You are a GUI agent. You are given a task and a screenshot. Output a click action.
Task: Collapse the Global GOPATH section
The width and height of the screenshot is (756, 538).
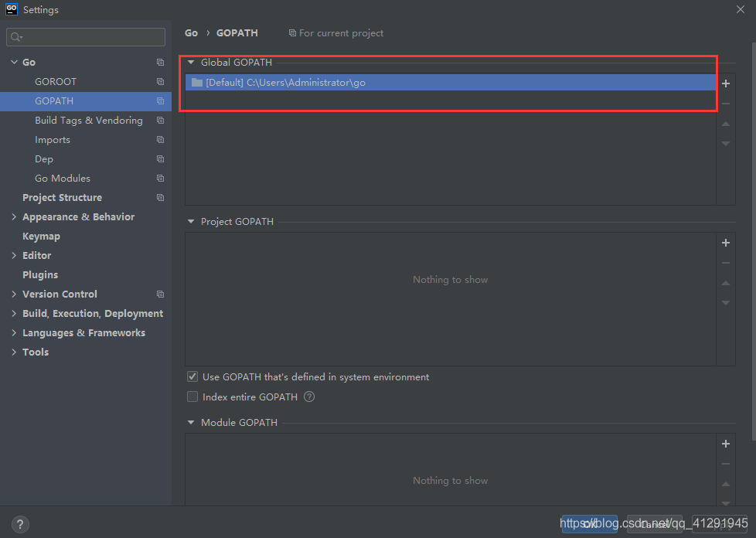pos(191,62)
